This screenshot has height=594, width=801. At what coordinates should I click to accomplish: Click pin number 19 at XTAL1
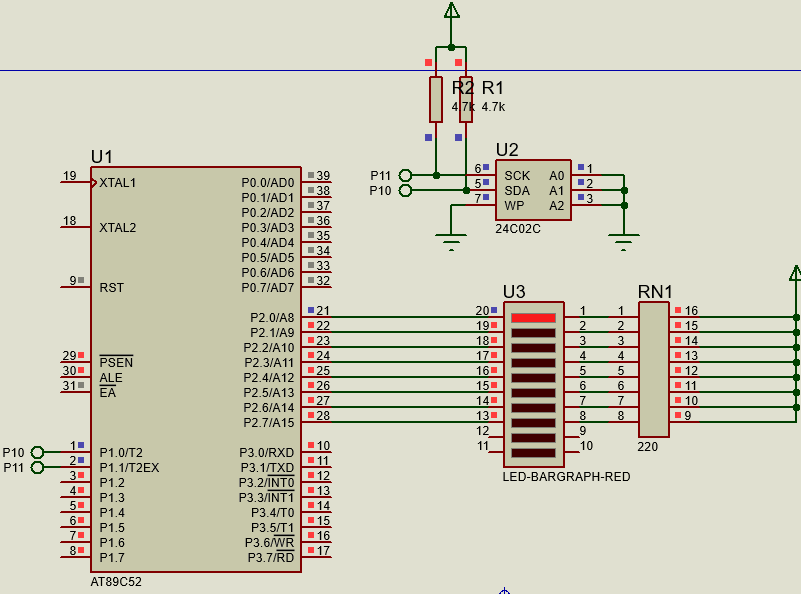69,176
